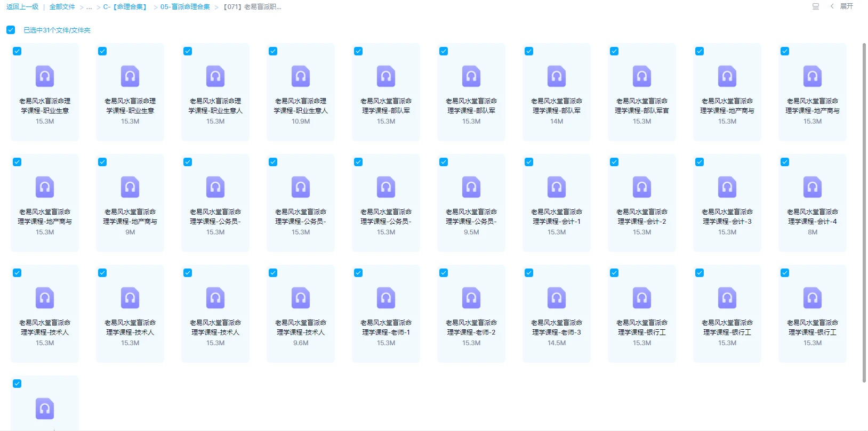Expand the collapsed '...' breadcrumb path
868x431 pixels.
[x=89, y=7]
